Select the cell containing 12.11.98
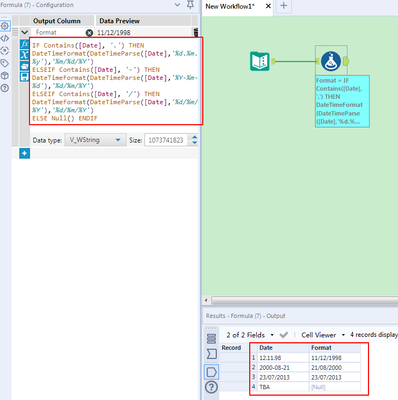This screenshot has width=398, height=400. click(283, 358)
